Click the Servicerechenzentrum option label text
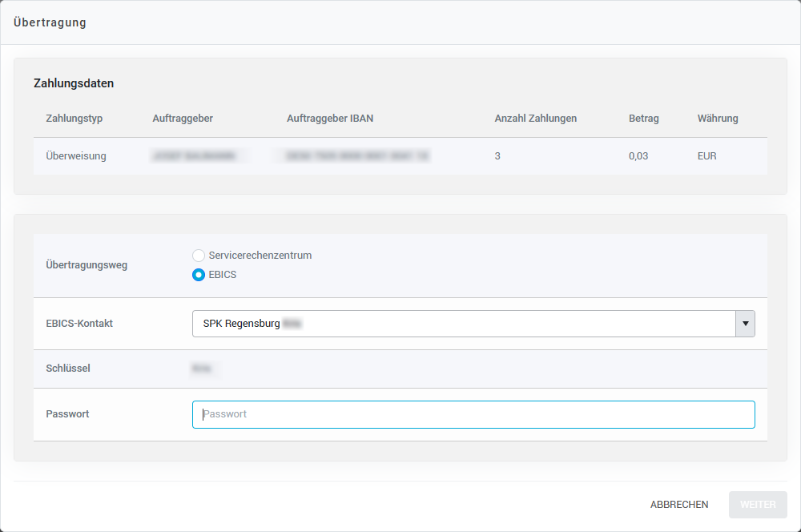This screenshot has height=532, width=801. (x=260, y=256)
